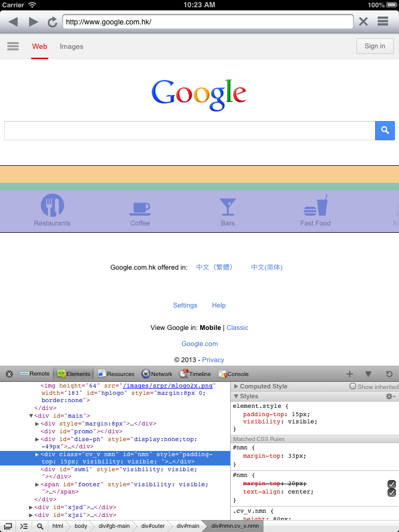Open the styles gear options menu
The height and width of the screenshot is (532, 399).
(391, 396)
